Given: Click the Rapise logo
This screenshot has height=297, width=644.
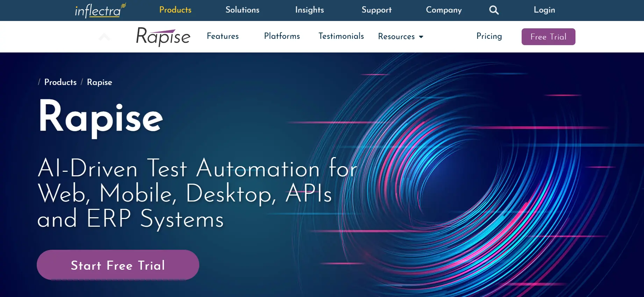Looking at the screenshot, I should 163,36.
